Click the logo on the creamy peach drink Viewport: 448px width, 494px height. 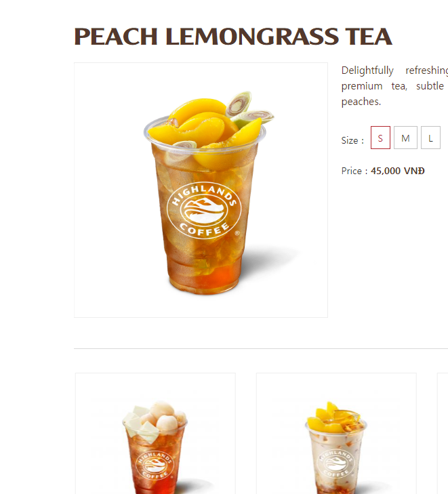tap(336, 464)
